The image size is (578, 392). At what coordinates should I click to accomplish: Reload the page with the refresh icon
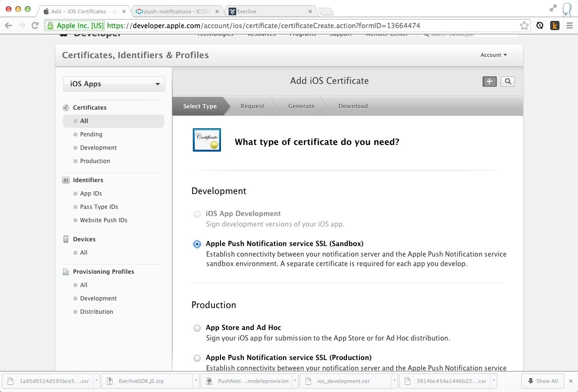point(35,26)
